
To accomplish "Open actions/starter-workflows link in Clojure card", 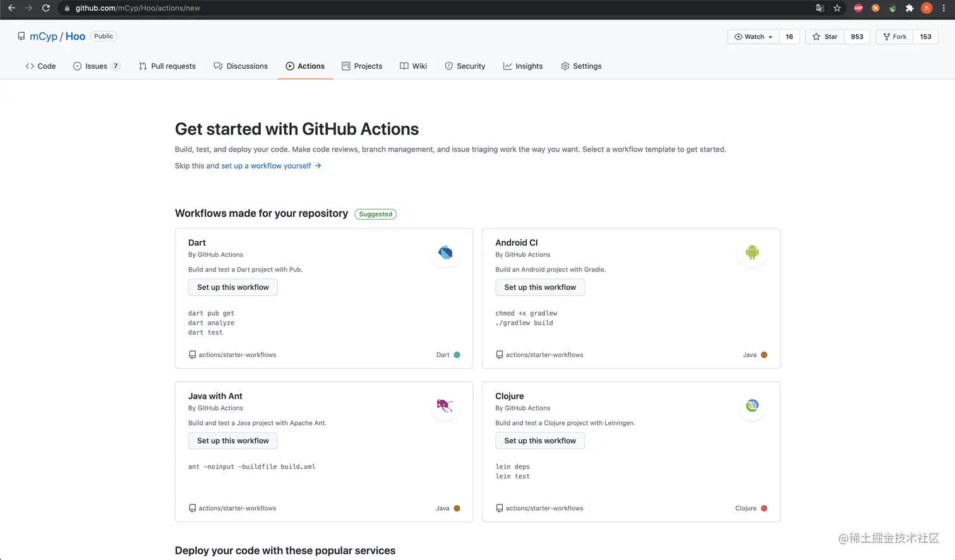I will tap(544, 508).
